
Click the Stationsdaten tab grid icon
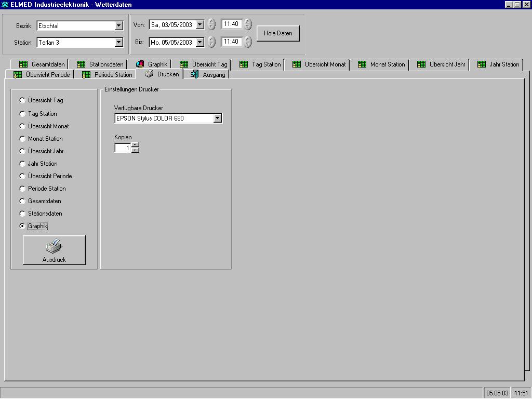[81, 64]
